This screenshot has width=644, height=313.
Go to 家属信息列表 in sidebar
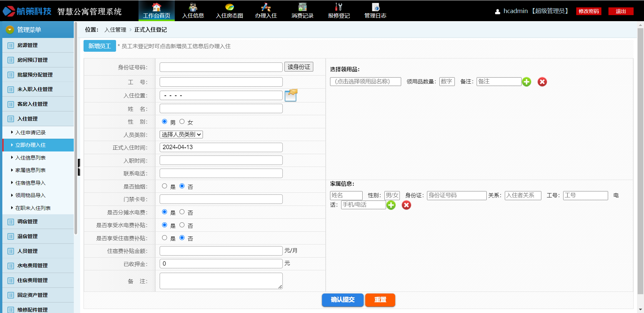31,170
